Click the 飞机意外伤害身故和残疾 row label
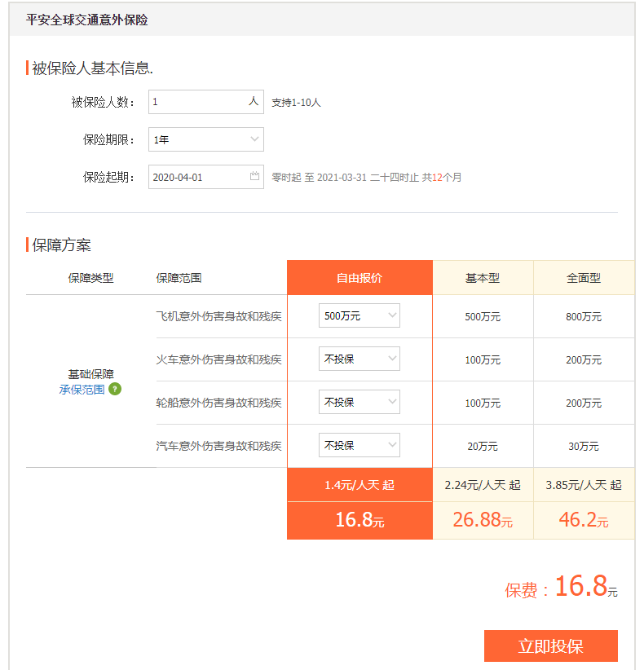The height and width of the screenshot is (670, 644). [x=218, y=316]
